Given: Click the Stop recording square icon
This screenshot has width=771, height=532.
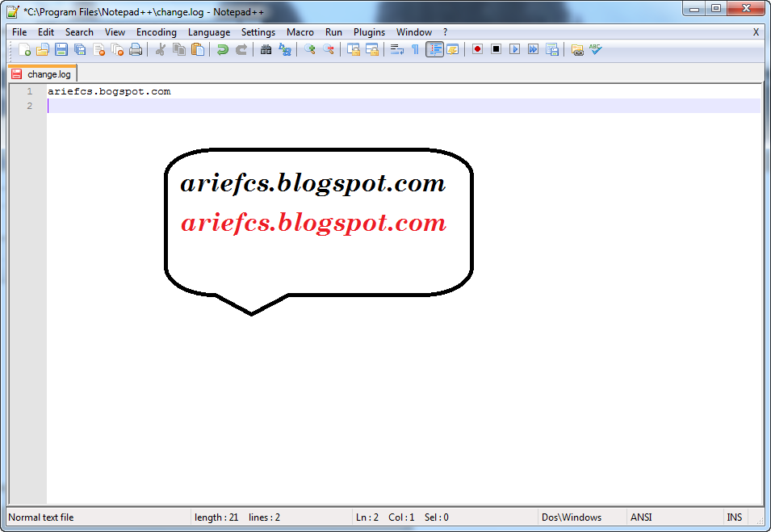Looking at the screenshot, I should 497,49.
